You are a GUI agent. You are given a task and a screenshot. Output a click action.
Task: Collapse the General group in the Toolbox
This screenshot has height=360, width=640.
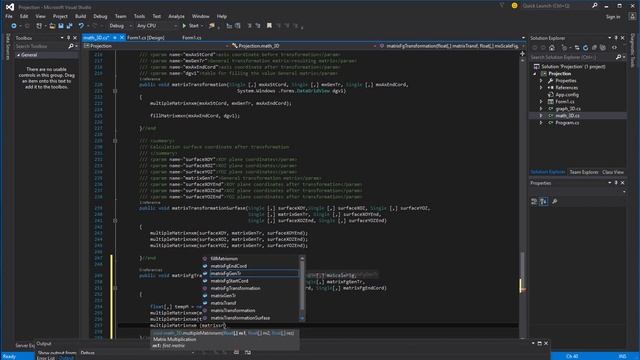(x=18, y=55)
